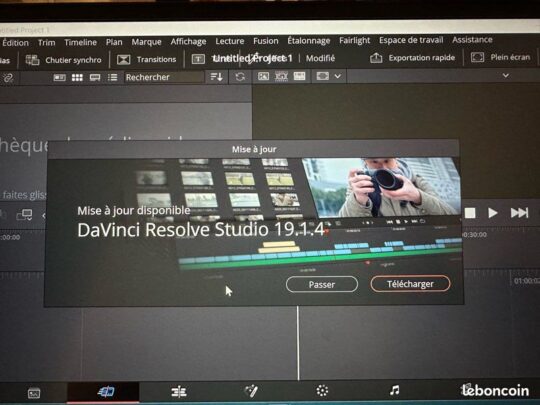The height and width of the screenshot is (405, 540).
Task: Click the resync refresh arrows icon
Action: 240,76
